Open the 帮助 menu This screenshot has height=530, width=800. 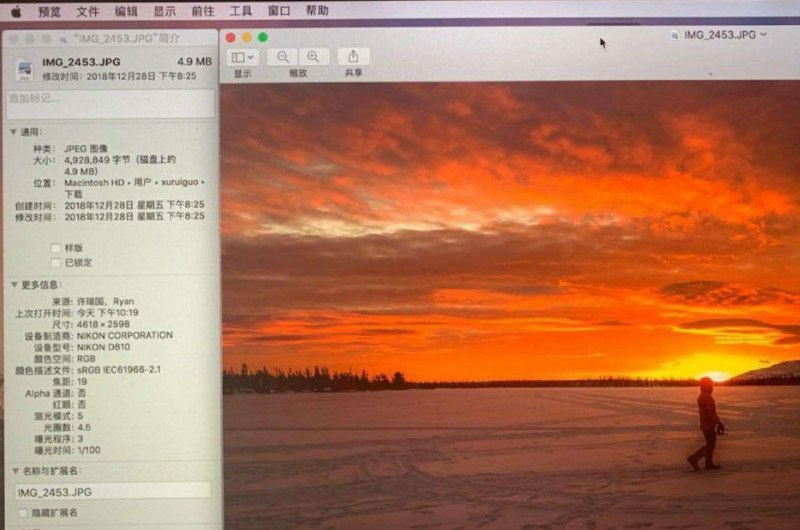tap(317, 10)
